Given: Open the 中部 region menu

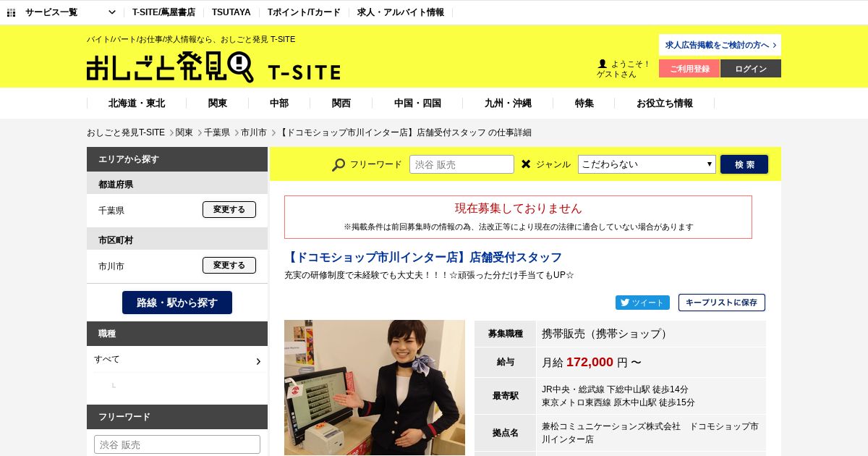Looking at the screenshot, I should pyautogui.click(x=279, y=104).
